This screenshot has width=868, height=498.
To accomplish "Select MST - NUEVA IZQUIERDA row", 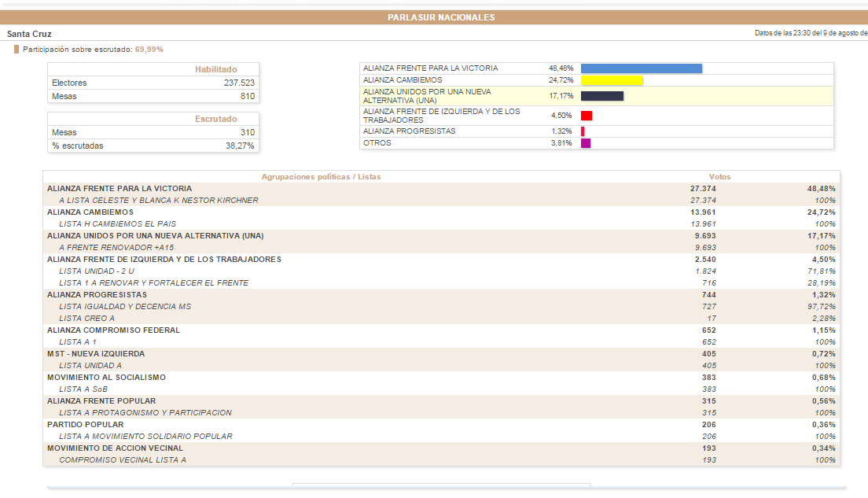I will pos(441,353).
